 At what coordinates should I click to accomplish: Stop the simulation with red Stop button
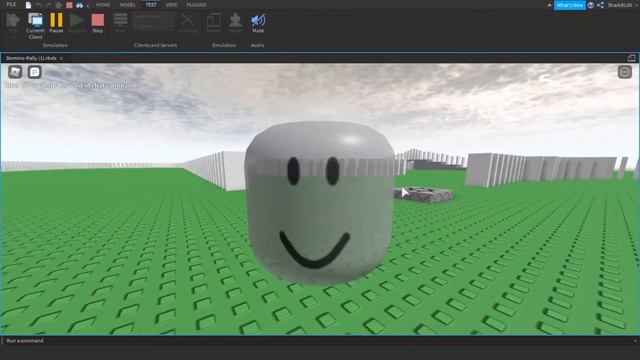click(x=98, y=22)
